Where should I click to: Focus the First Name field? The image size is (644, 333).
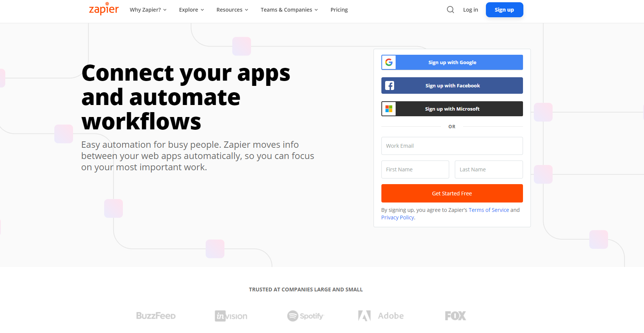point(415,169)
